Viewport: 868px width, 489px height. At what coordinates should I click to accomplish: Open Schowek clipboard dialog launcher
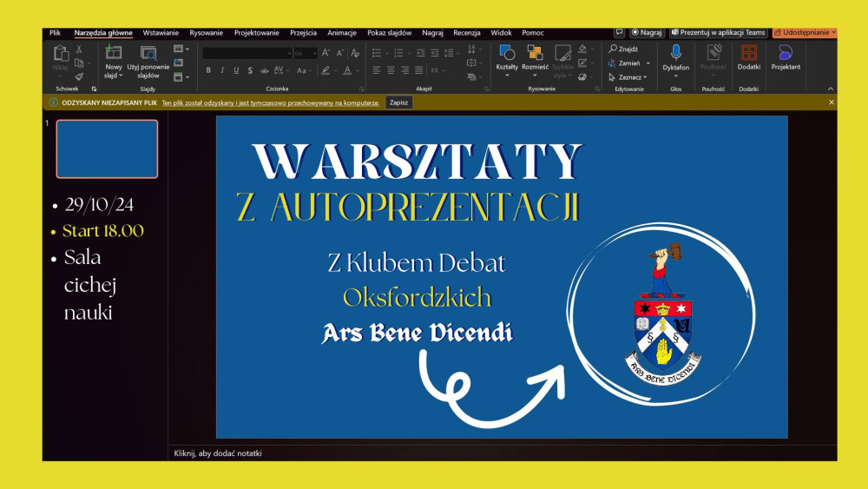click(94, 89)
